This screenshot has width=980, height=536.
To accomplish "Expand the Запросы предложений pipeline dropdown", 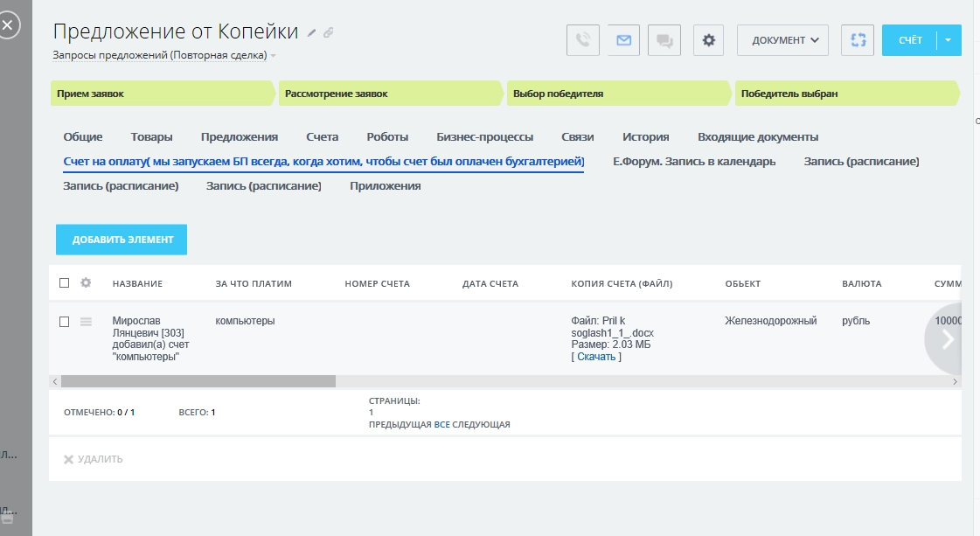I will [x=273, y=56].
